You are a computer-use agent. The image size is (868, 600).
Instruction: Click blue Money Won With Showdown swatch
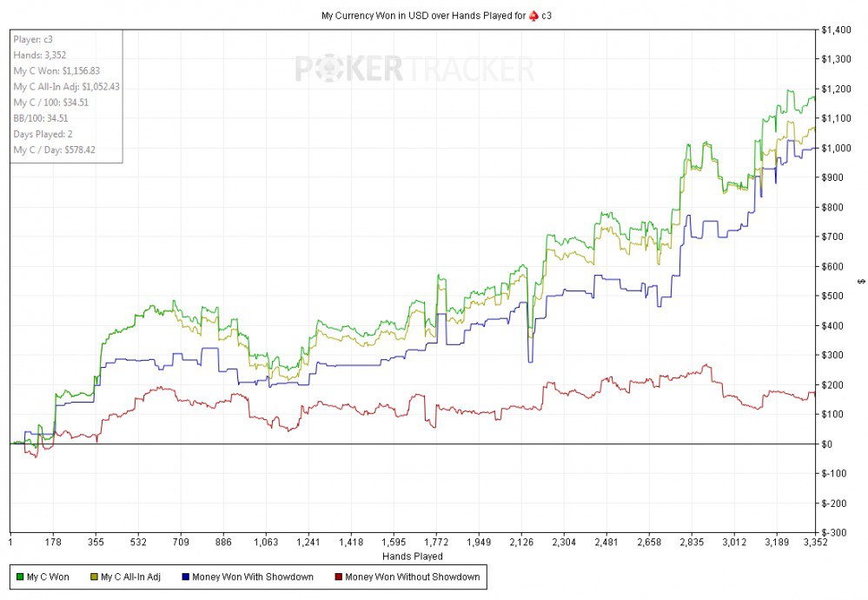[x=185, y=577]
